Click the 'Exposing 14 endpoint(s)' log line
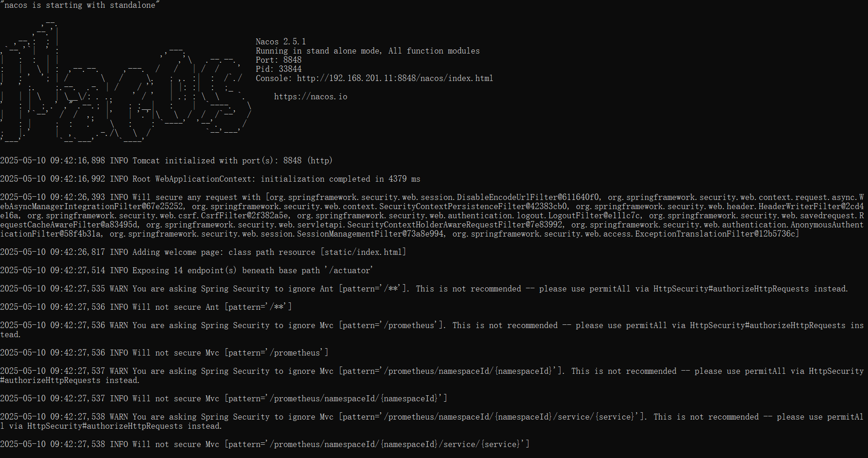 [186, 270]
